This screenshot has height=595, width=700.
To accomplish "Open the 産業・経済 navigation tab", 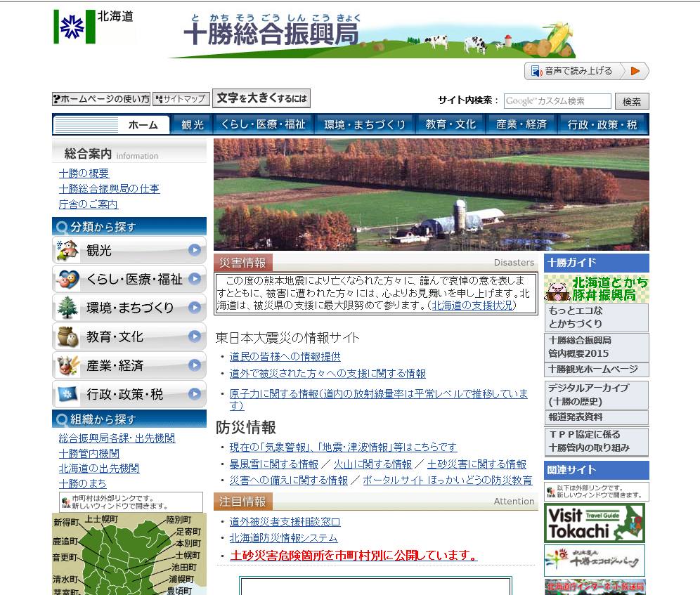I will 521,124.
